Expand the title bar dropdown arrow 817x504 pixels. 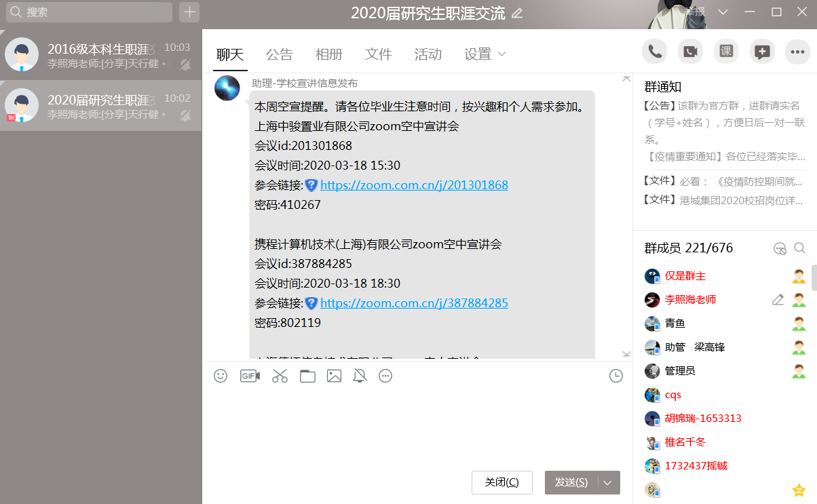pos(723,12)
